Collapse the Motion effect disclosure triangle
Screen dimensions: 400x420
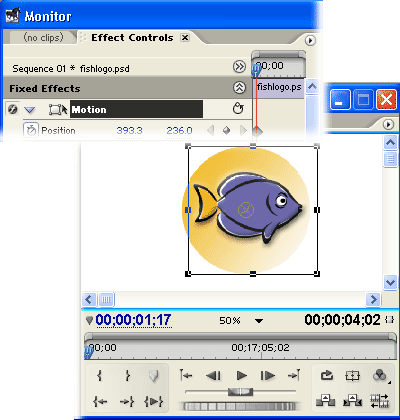point(30,110)
